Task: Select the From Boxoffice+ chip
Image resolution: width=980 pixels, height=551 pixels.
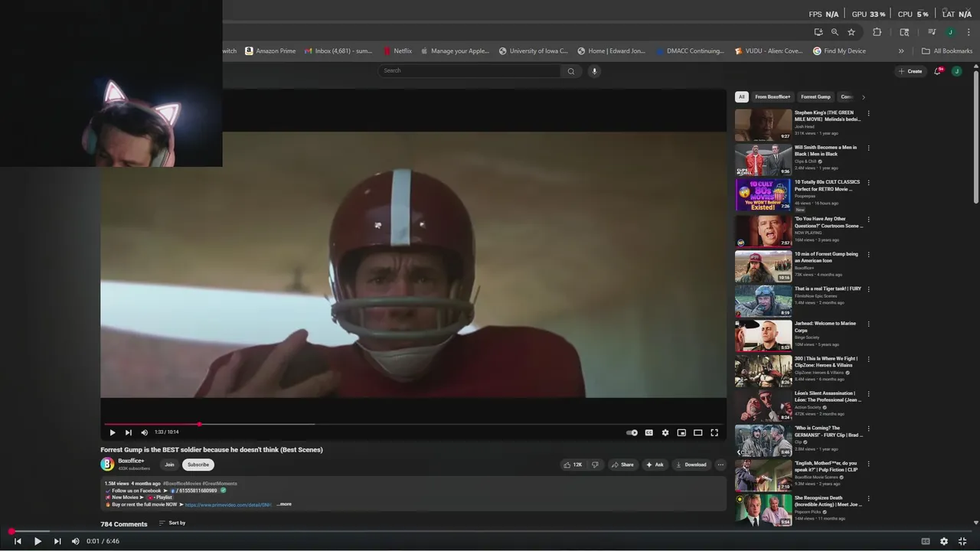Action: tap(773, 97)
